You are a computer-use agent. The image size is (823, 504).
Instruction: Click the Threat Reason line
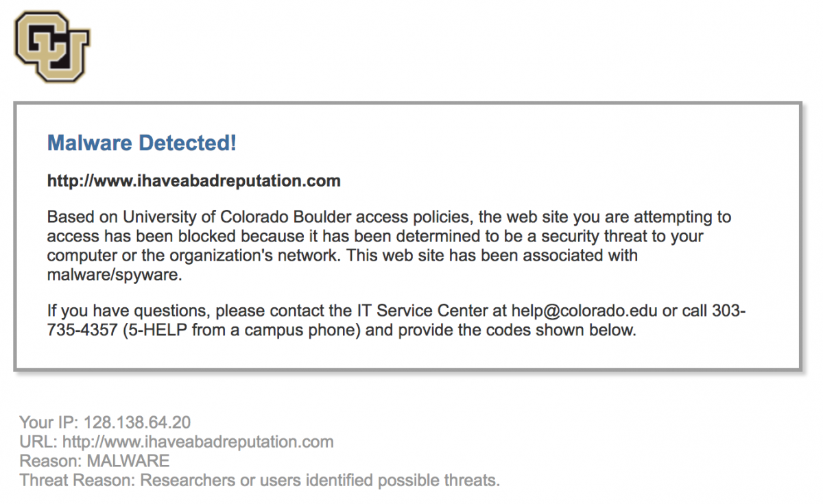pos(259,481)
